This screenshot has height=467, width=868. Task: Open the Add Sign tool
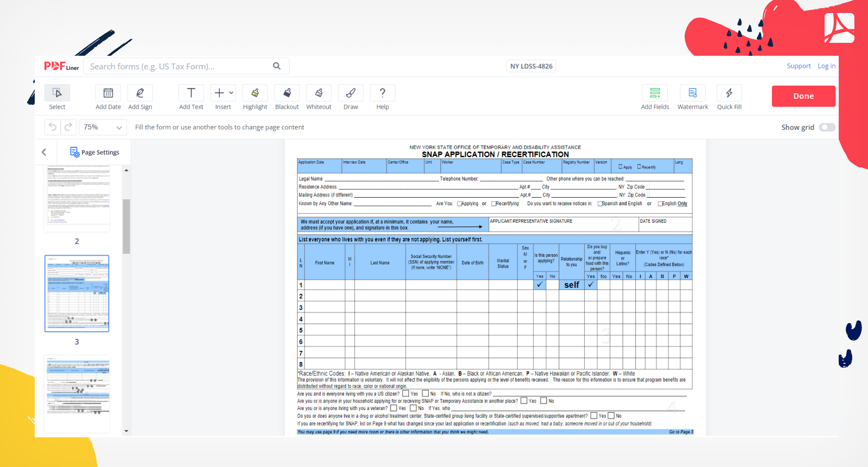coord(140,93)
